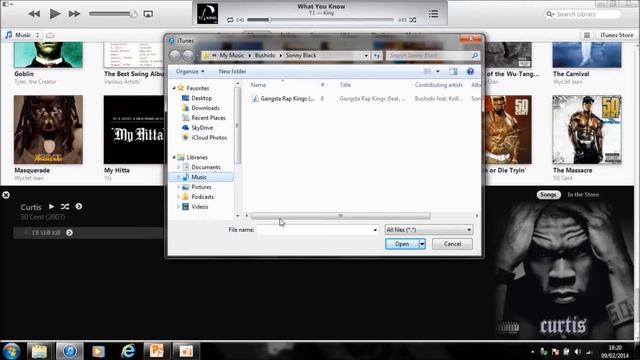The width and height of the screenshot is (640, 360).
Task: Click the play button in iTunes
Action: coord(54,14)
